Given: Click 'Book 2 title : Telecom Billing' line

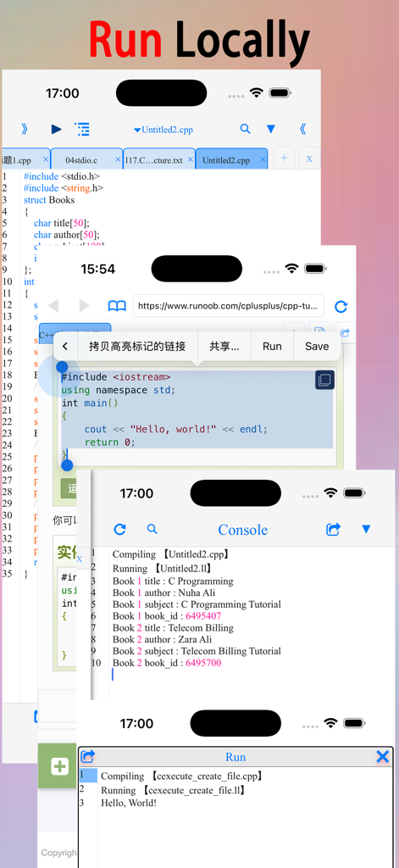Looking at the screenshot, I should coord(173,628).
